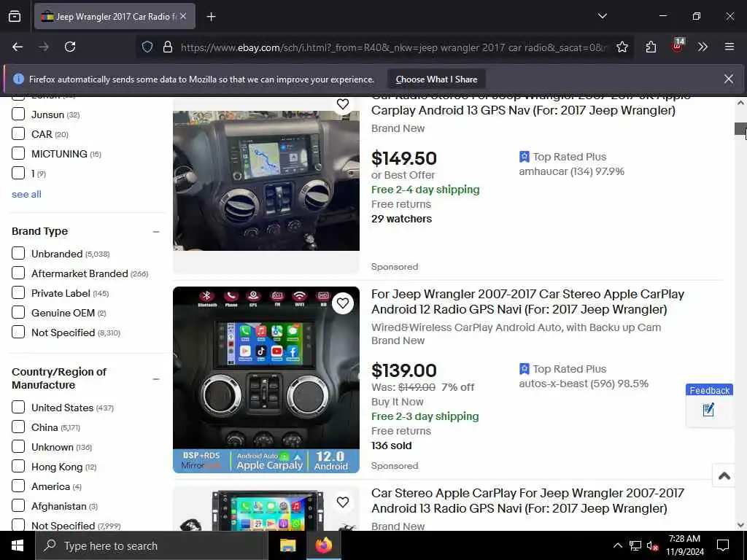747x560 pixels.
Task: Open File Explorer from taskbar
Action: tap(287, 545)
